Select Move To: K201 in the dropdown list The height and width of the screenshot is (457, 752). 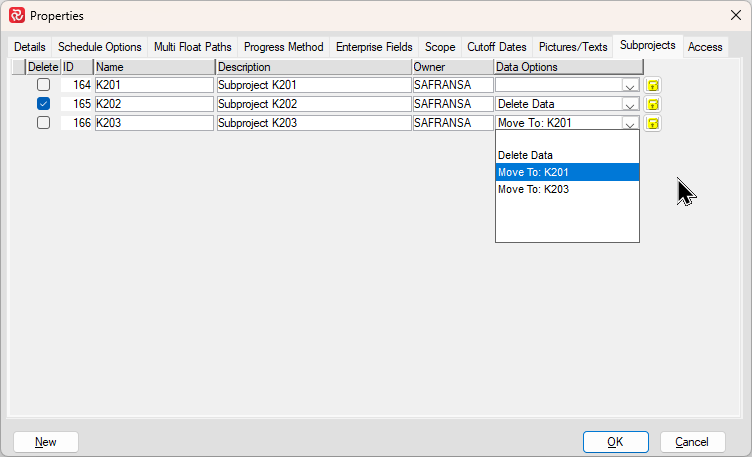[567, 172]
